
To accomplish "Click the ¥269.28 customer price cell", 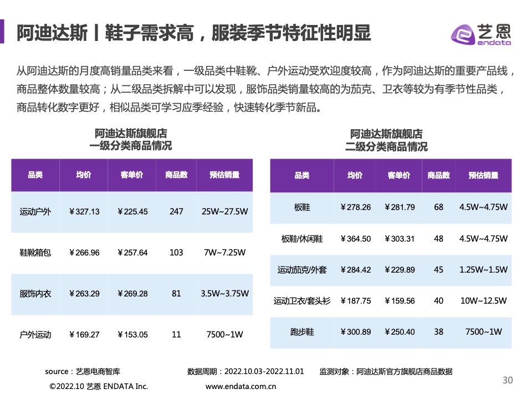I will pyautogui.click(x=132, y=294).
